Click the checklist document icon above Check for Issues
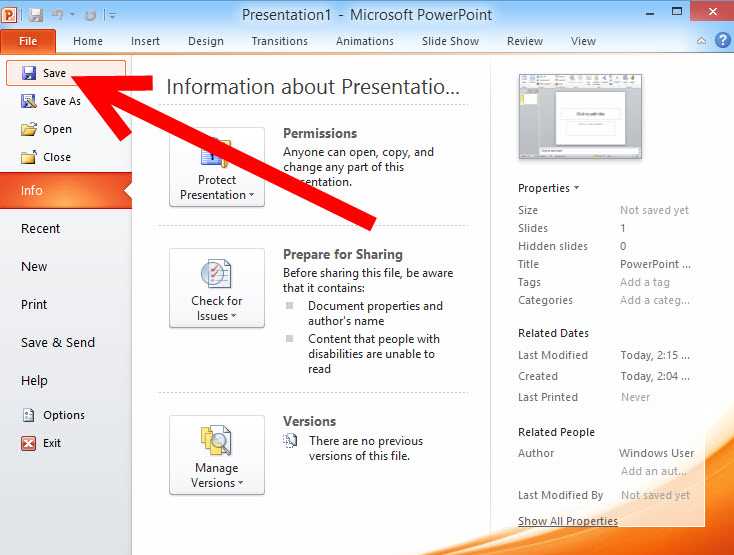734x555 pixels. pos(216,273)
